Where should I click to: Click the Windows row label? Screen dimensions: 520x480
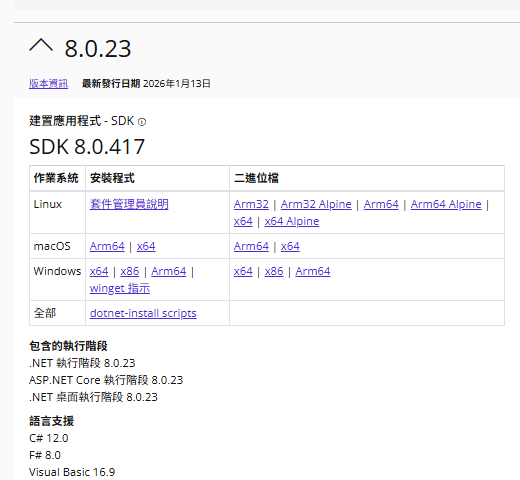tap(57, 271)
